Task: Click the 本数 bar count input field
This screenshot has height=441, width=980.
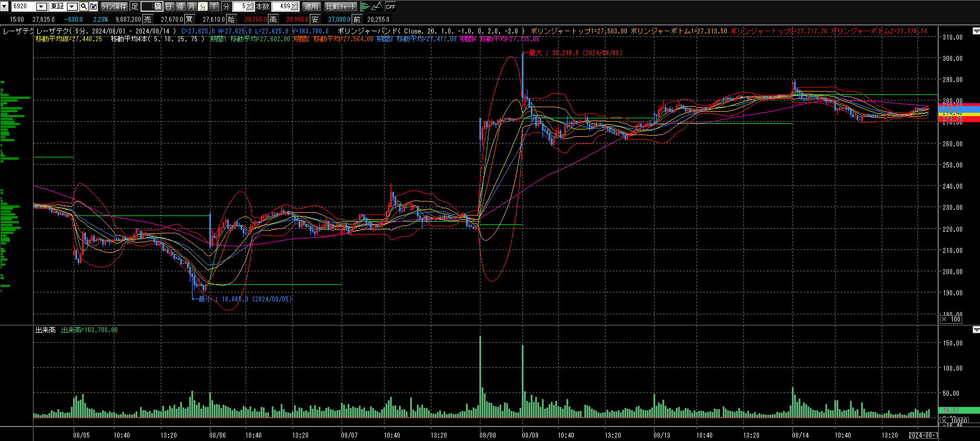Action: click(282, 7)
